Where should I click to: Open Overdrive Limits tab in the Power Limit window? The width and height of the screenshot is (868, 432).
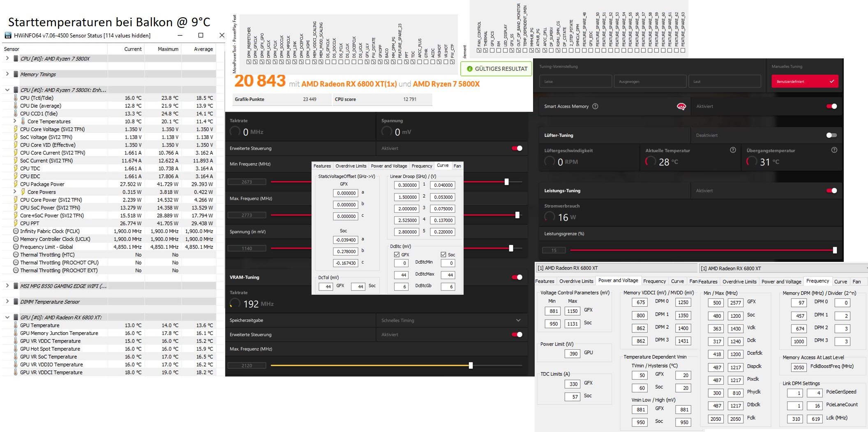(x=576, y=281)
